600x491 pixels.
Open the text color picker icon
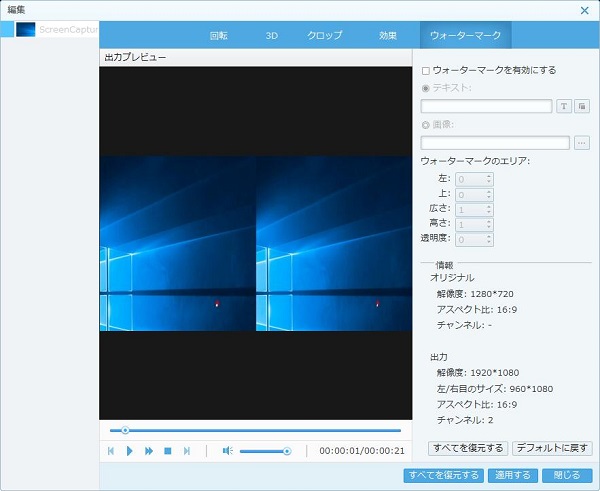pyautogui.click(x=582, y=106)
